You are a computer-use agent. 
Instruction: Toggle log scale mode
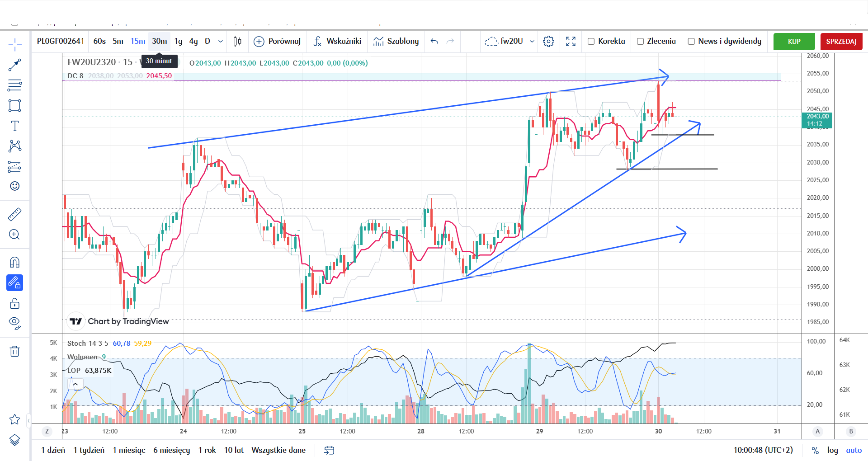(x=832, y=450)
